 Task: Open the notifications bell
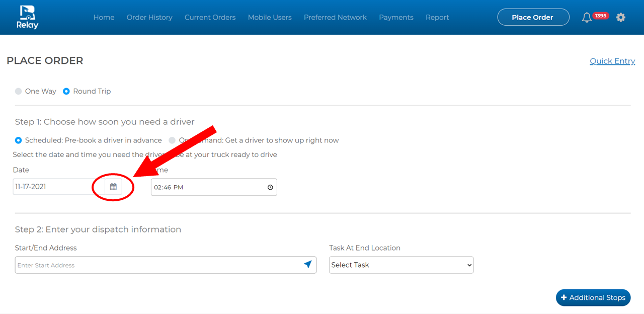tap(587, 18)
